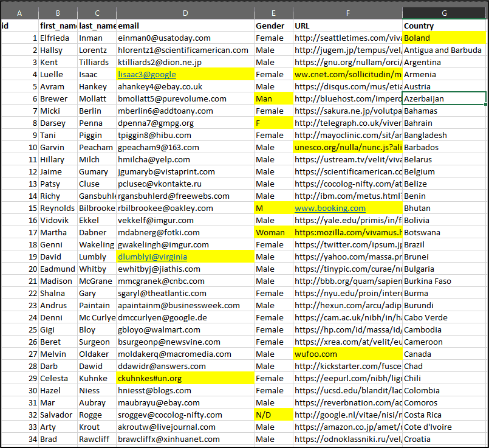Select the https:mozilla.com URL cell
Screen dimensions: 489x448
click(347, 233)
